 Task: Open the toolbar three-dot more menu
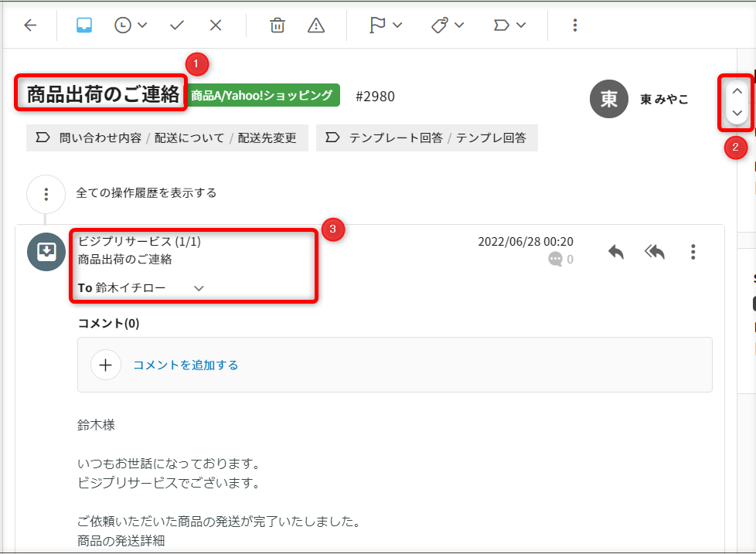coord(574,25)
